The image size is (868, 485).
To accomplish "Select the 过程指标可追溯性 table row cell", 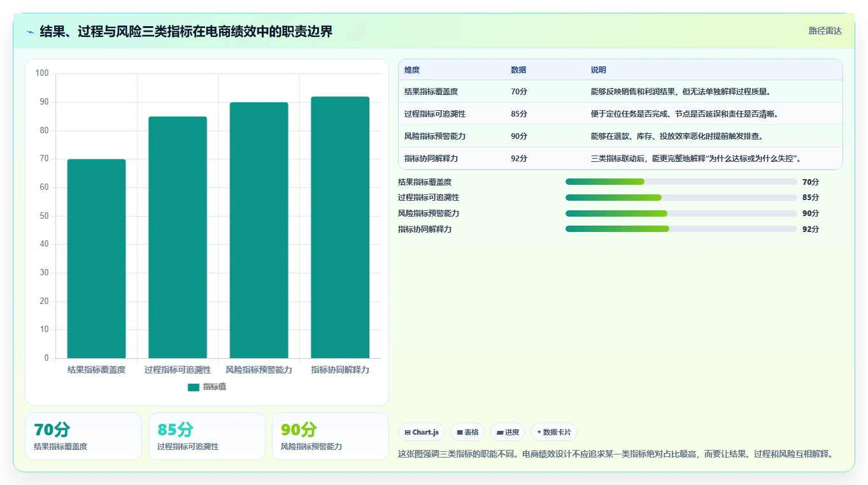I will coord(435,114).
